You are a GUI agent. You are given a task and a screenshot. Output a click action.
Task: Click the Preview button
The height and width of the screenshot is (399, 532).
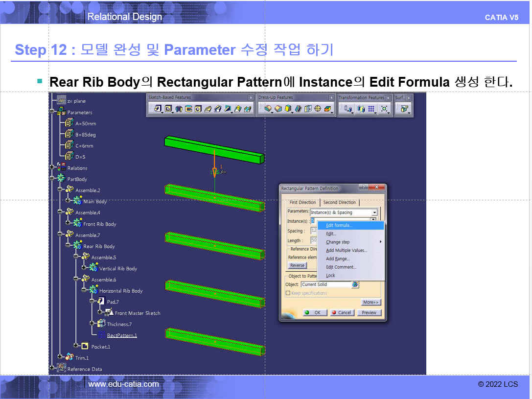pyautogui.click(x=369, y=312)
